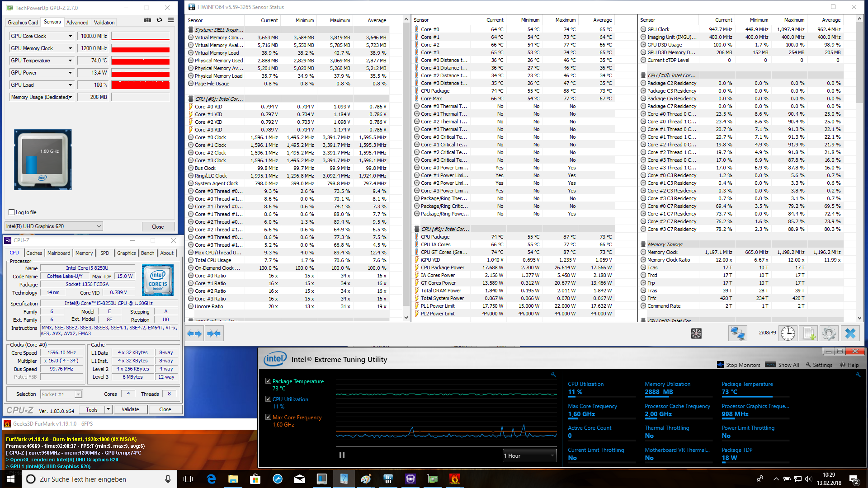Open CPU-Z Socket #1 selection dropdown

pos(61,394)
